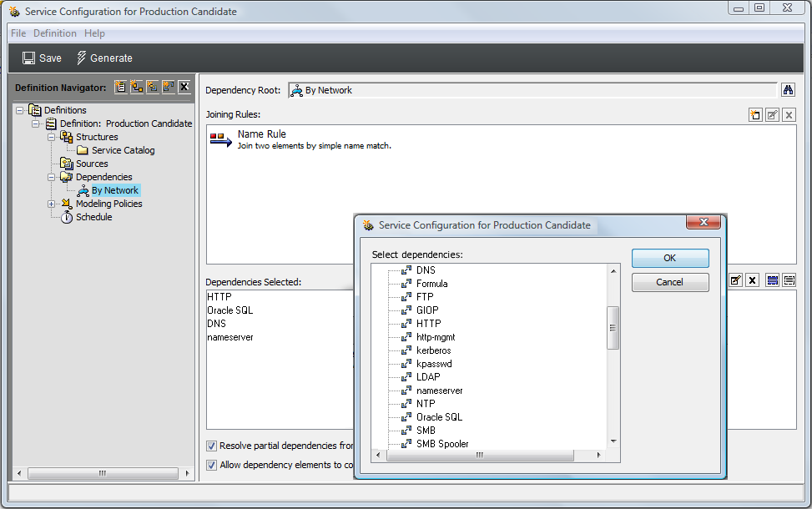Select the vertical scrollbar thumb in the dependency list
Screen dimensions: 812x509
pyautogui.click(x=613, y=328)
